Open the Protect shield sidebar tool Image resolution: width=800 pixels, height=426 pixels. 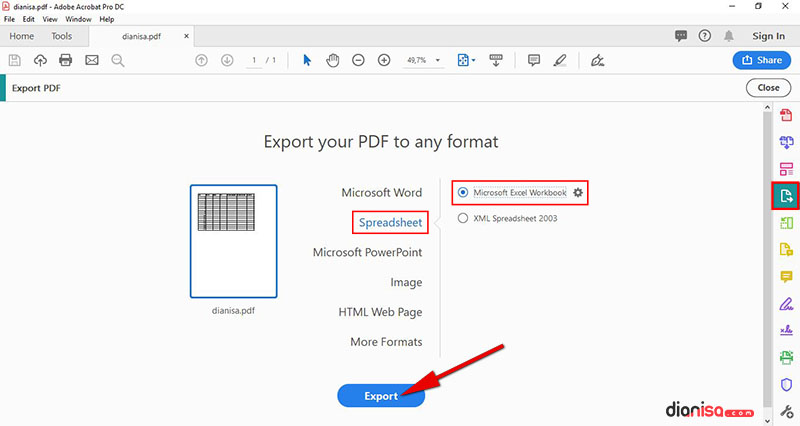point(786,384)
